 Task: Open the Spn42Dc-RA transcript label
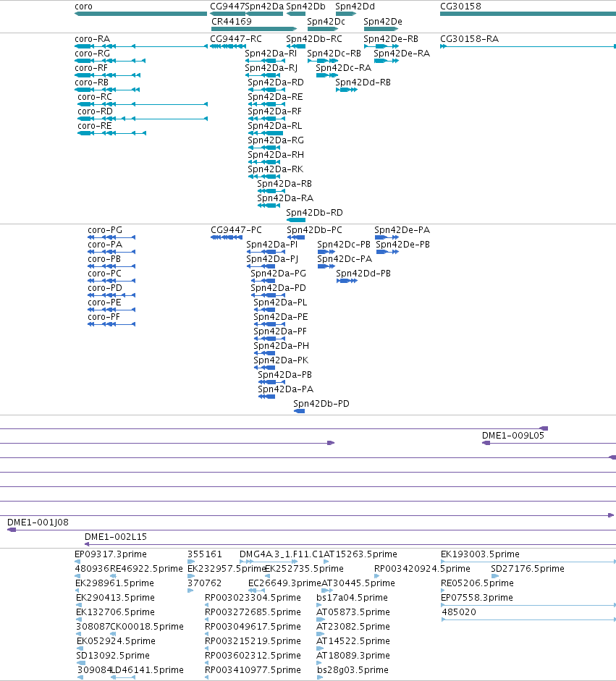coord(344,68)
